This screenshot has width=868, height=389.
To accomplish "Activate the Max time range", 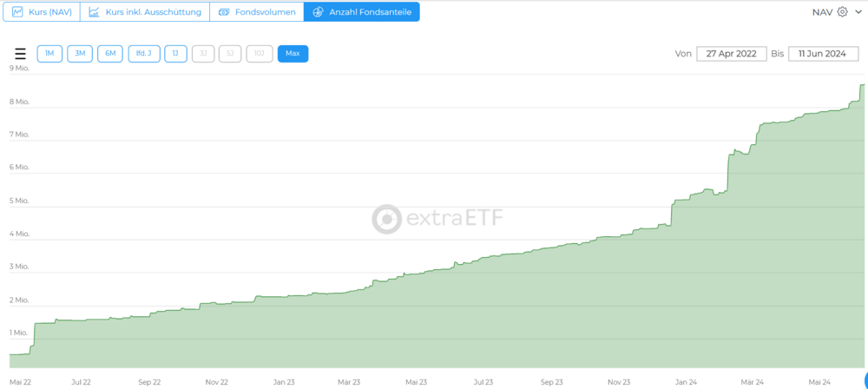I will [293, 54].
